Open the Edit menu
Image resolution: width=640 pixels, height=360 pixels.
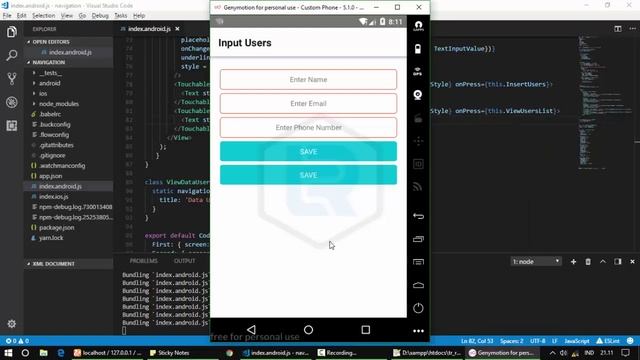point(21,16)
